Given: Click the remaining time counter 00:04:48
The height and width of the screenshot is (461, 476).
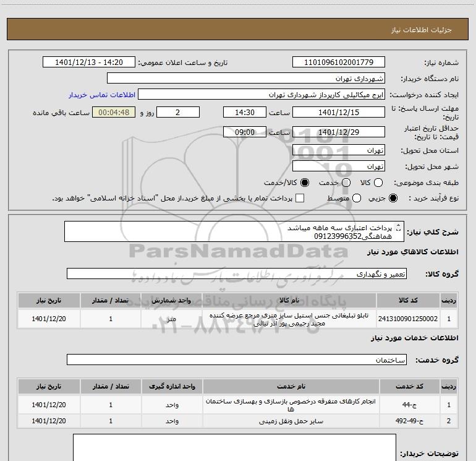Looking at the screenshot, I should coord(114,112).
